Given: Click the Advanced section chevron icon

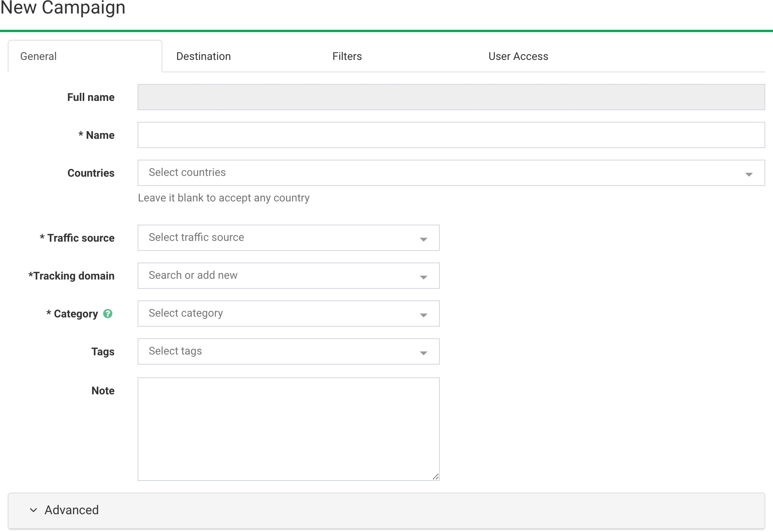Looking at the screenshot, I should click(34, 510).
